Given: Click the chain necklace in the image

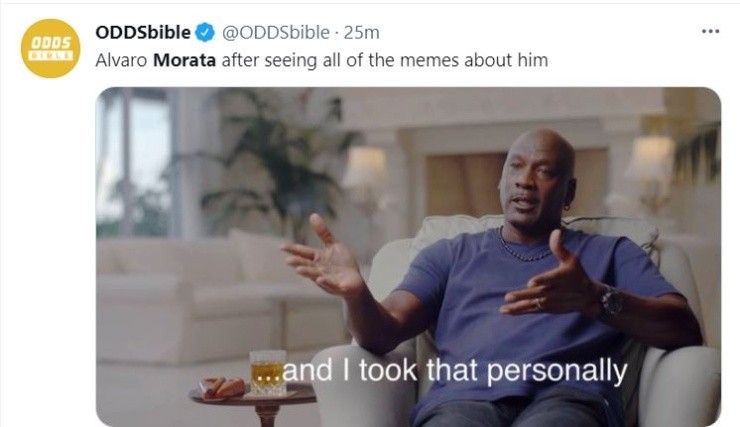Looking at the screenshot, I should [x=523, y=246].
